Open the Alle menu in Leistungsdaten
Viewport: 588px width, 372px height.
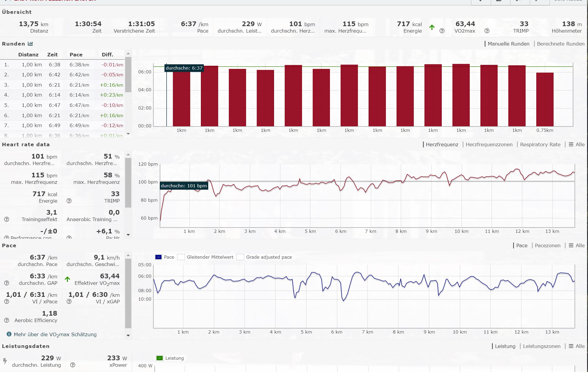tap(577, 346)
